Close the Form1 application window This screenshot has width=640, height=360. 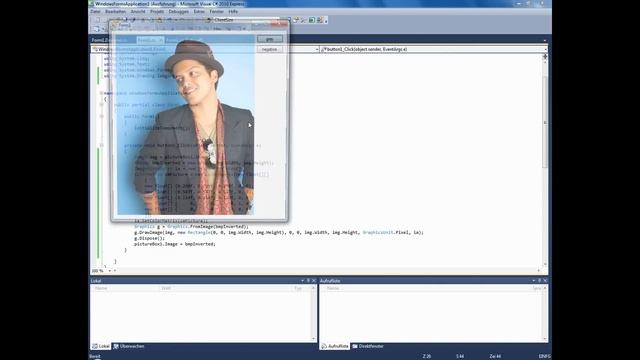pos(279,24)
